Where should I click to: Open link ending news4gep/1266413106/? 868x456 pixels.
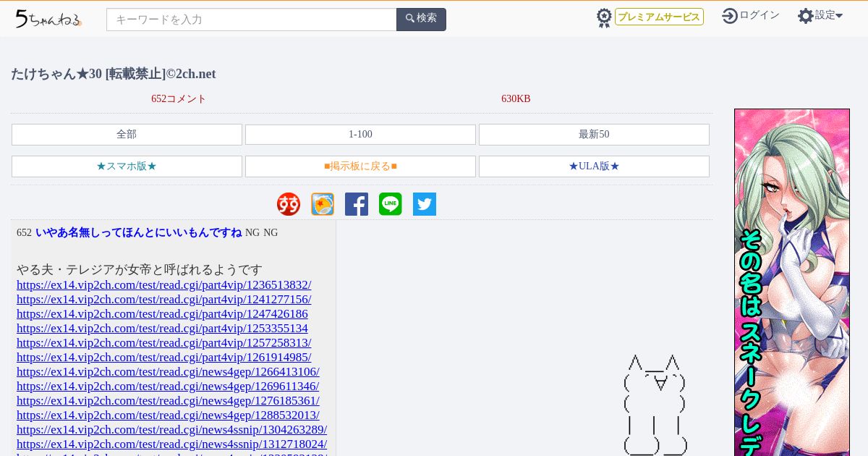point(168,372)
